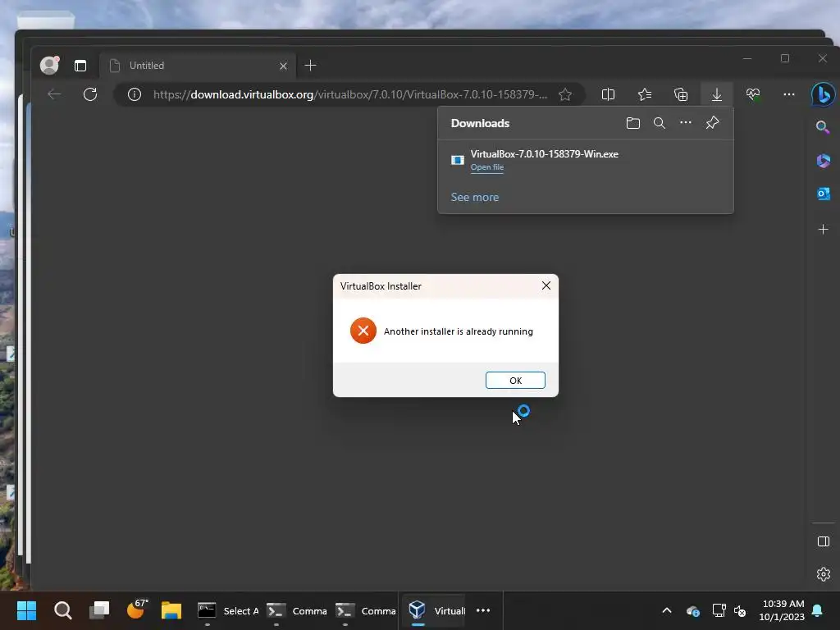This screenshot has height=630, width=840.
Task: Open Edge browser essentials heart icon
Action: (753, 95)
